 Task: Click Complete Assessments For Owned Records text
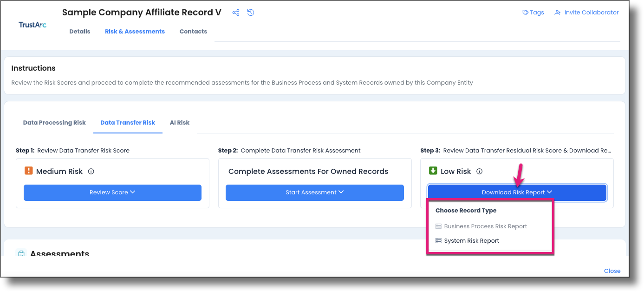[x=308, y=172]
